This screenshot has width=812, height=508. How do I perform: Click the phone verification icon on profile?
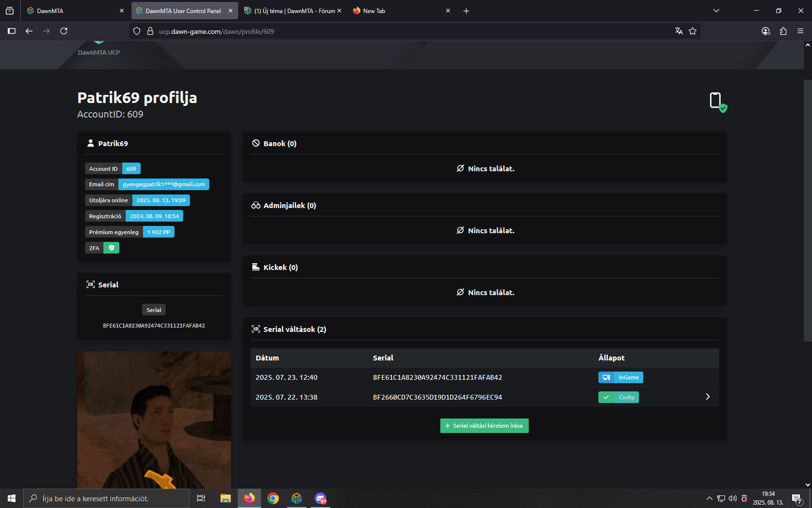[x=717, y=101]
